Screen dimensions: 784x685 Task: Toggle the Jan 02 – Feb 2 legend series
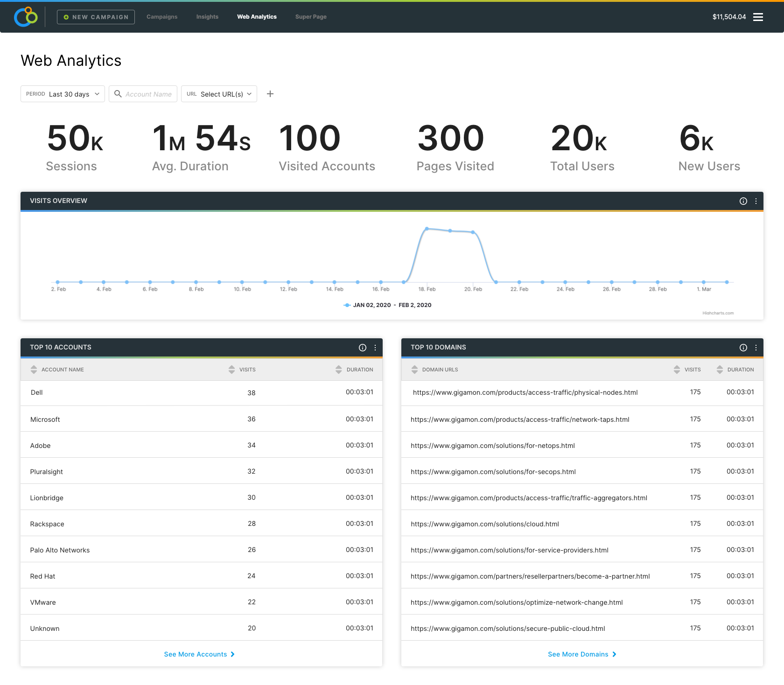(387, 305)
